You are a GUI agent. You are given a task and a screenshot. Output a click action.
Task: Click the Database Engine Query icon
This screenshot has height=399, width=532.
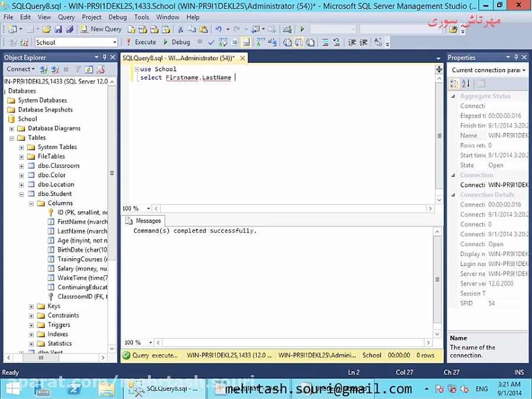click(x=131, y=29)
